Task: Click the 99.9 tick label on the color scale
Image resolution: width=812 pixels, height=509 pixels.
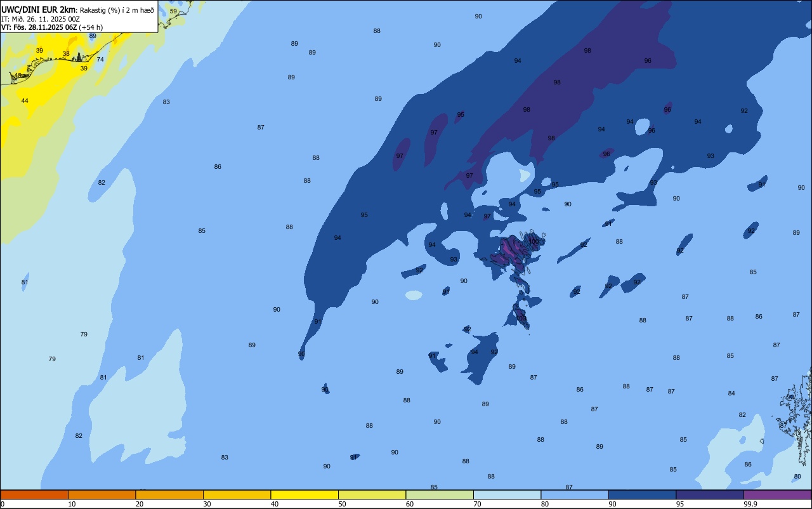Action: tap(751, 504)
